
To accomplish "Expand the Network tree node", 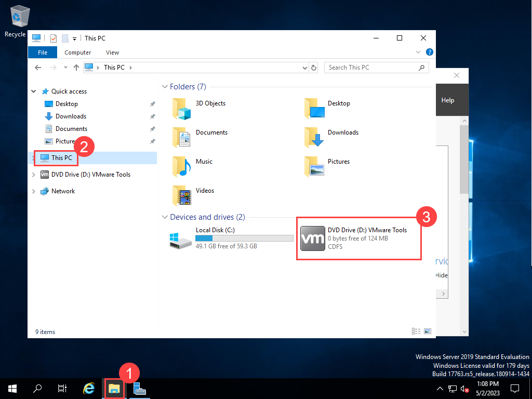I will coord(34,191).
